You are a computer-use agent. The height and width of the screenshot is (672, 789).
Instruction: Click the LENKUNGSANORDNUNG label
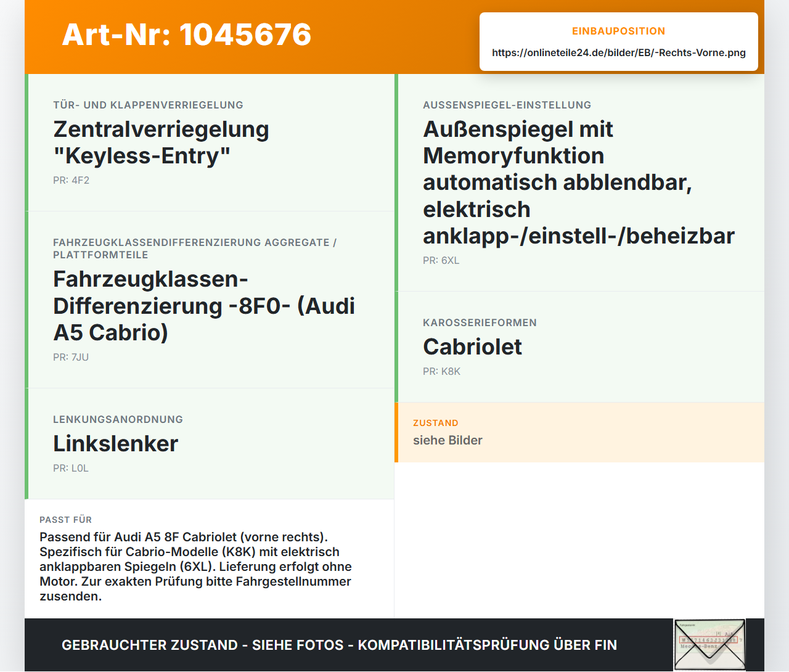(x=118, y=419)
